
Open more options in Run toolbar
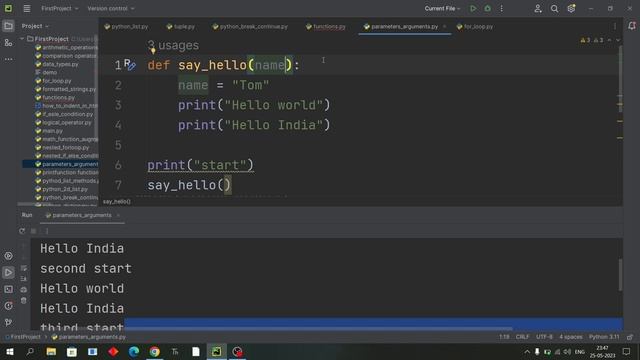pyautogui.click(x=47, y=231)
